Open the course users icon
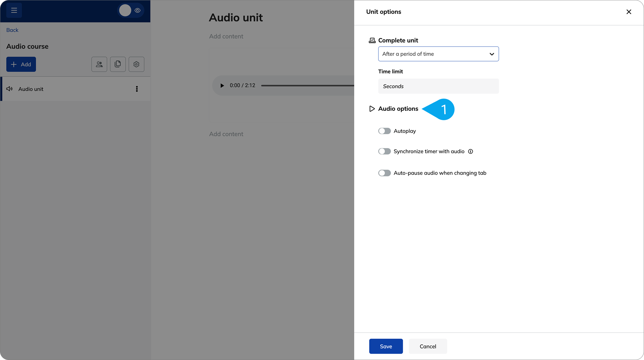The width and height of the screenshot is (644, 360). click(99, 64)
